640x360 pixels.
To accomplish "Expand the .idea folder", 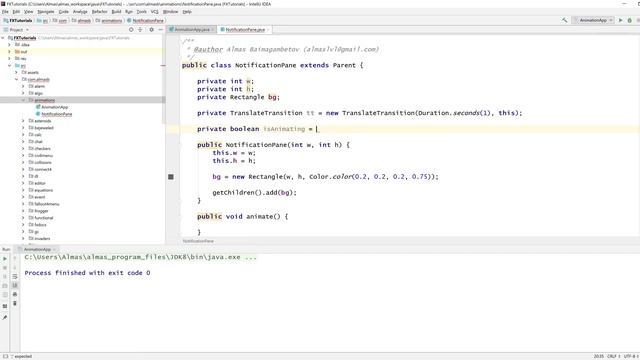I will pos(9,45).
